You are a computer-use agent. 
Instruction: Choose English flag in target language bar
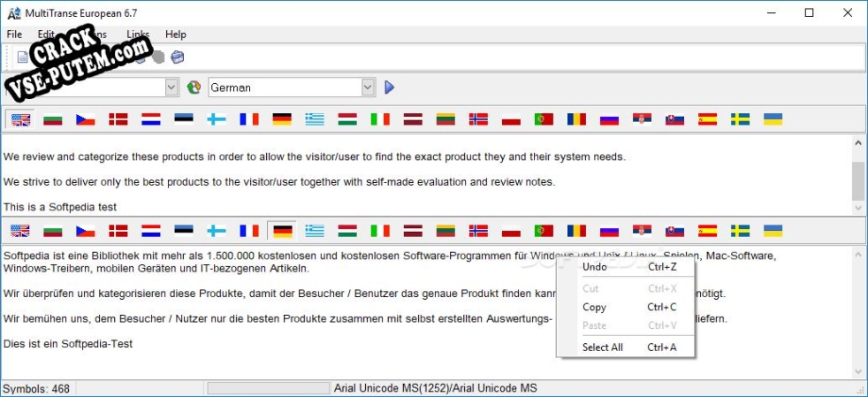click(x=20, y=231)
